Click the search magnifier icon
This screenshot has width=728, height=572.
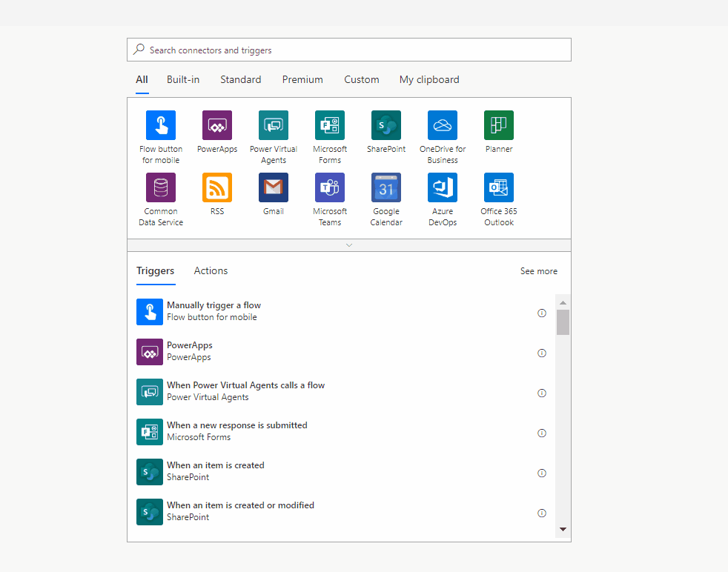point(139,50)
